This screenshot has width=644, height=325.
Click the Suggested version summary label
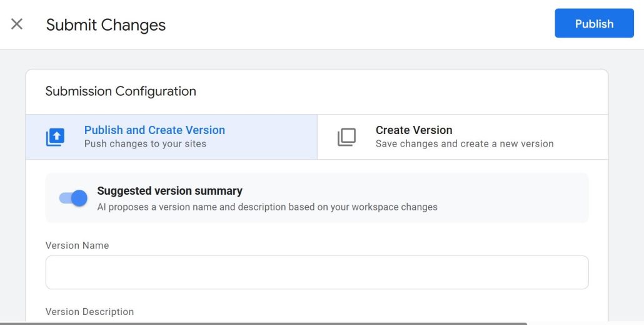coord(169,191)
